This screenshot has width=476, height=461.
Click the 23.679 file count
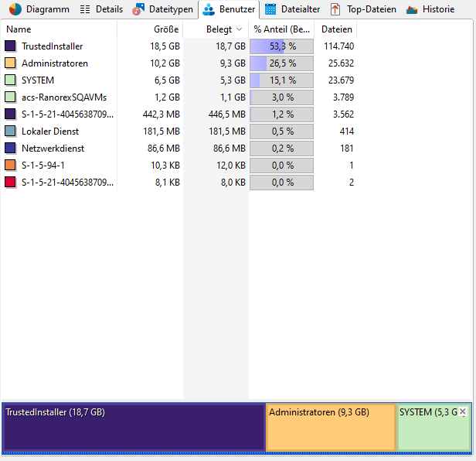pyautogui.click(x=341, y=80)
